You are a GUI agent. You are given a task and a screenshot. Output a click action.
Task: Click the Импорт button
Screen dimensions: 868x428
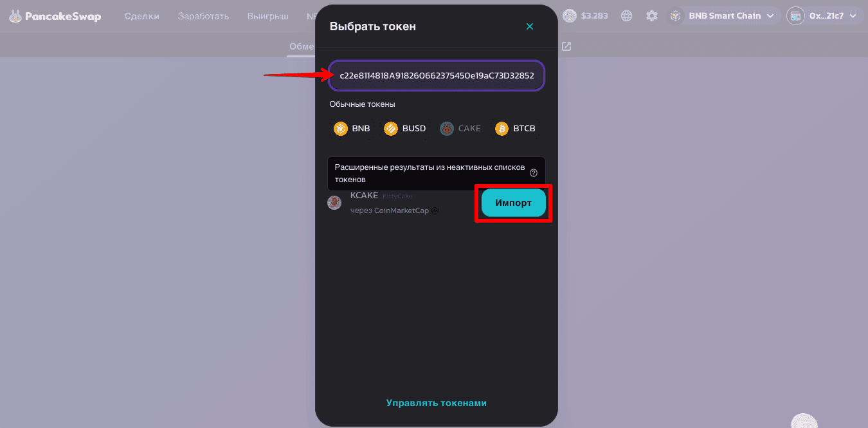514,203
